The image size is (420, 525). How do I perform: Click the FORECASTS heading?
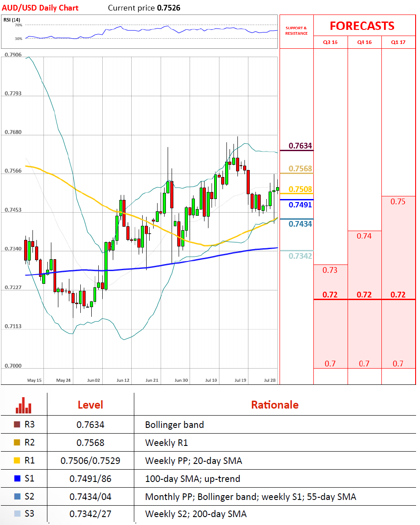[362, 26]
